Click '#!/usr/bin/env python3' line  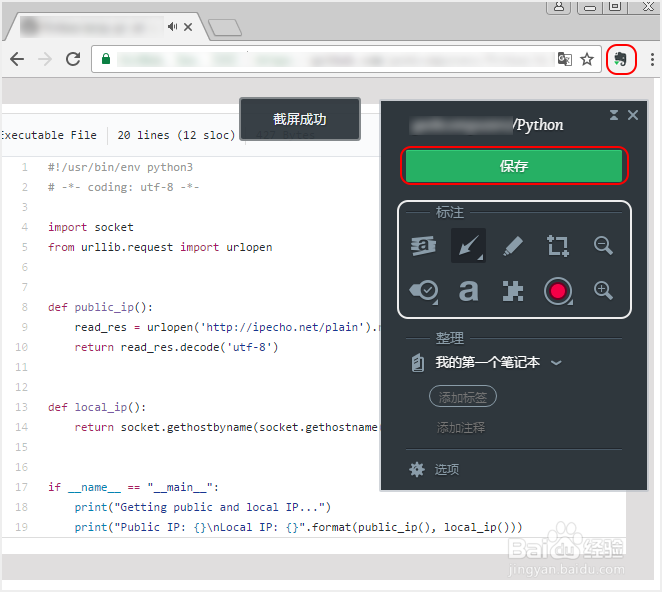(120, 167)
